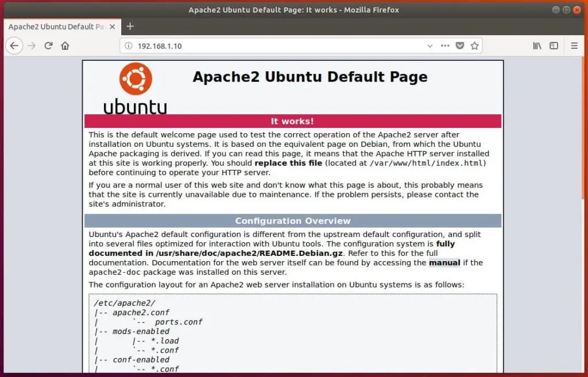Open the Library bookmarks and history menu
Image resolution: width=588 pixels, height=377 pixels.
(x=537, y=46)
